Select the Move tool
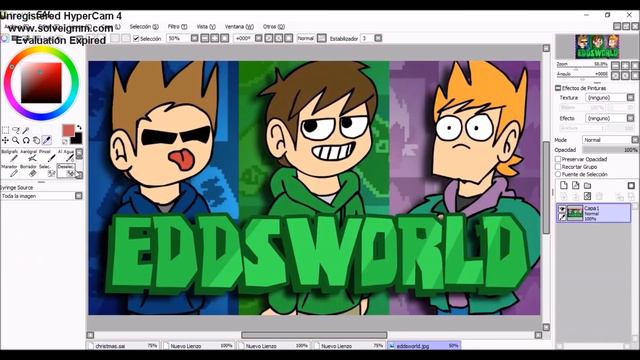 coord(5,141)
